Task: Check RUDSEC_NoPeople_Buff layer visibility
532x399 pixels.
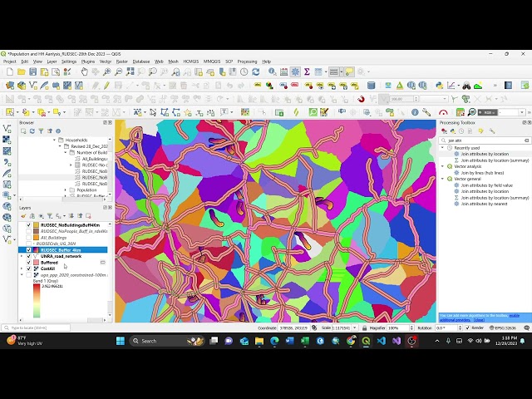Action: click(x=29, y=231)
